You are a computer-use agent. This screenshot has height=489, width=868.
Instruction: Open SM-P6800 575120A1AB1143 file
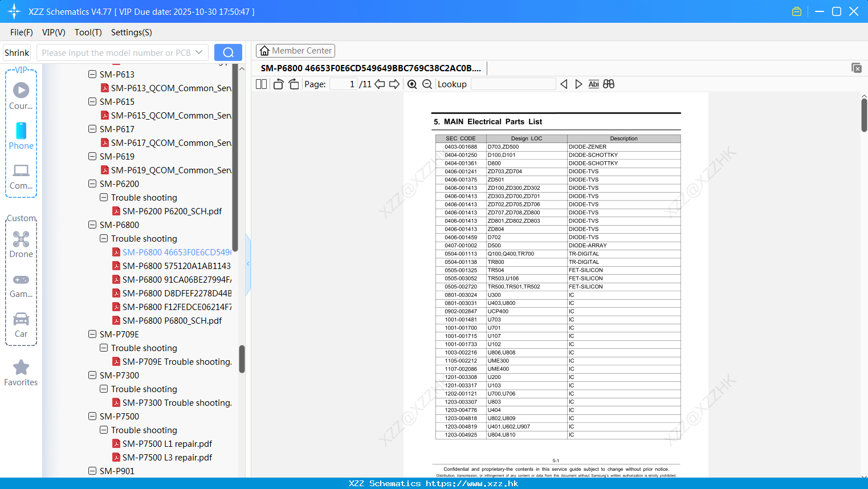tap(177, 266)
